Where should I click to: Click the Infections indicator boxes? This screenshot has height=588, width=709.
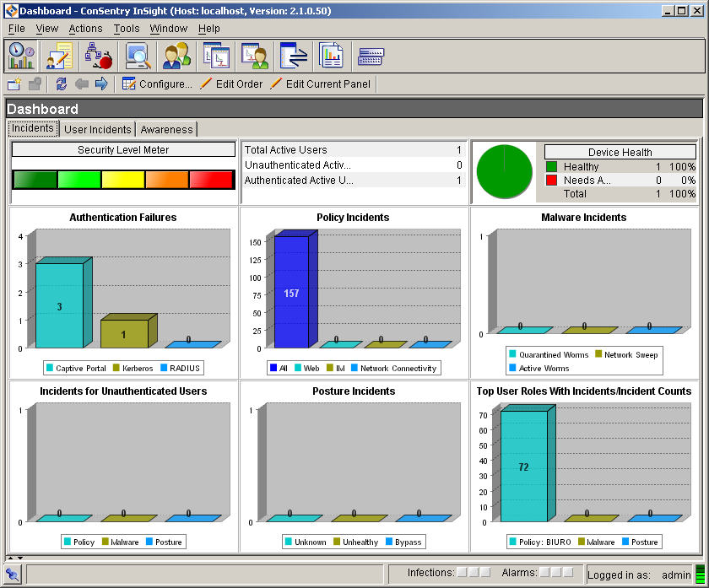(474, 572)
